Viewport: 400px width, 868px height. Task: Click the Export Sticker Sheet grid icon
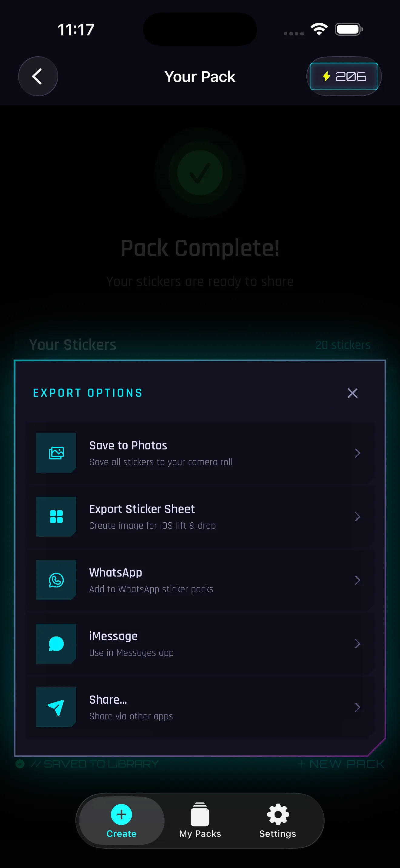coord(56,516)
